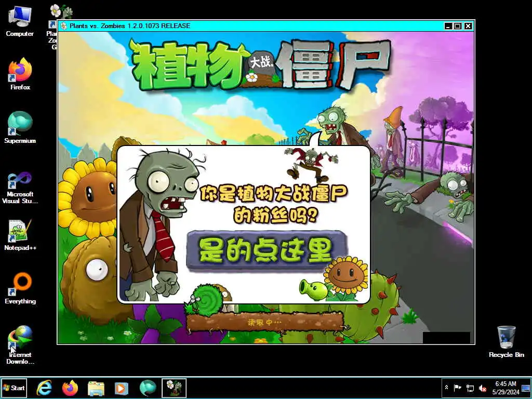Click the 植物大战僵尸 title logo
The image size is (532, 399).
coord(260,64)
